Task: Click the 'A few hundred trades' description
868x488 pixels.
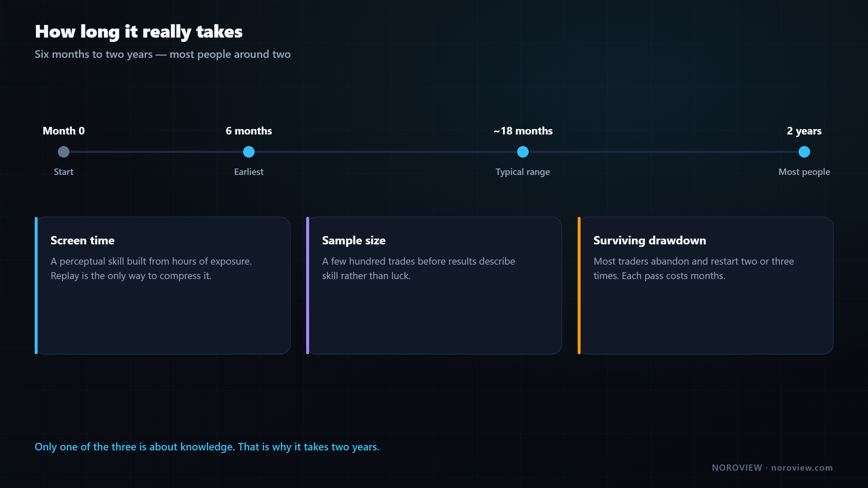Action: [x=418, y=269]
